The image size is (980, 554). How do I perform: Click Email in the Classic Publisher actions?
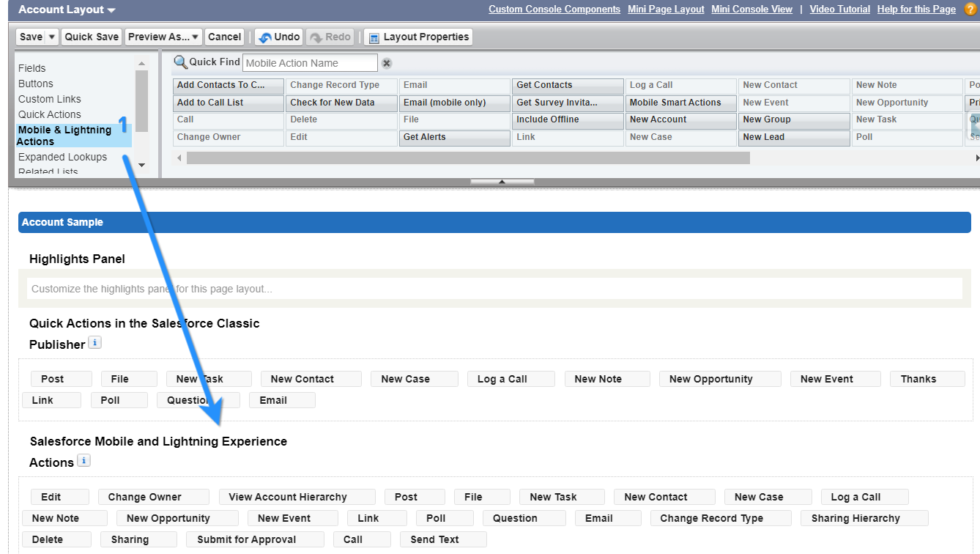(282, 400)
